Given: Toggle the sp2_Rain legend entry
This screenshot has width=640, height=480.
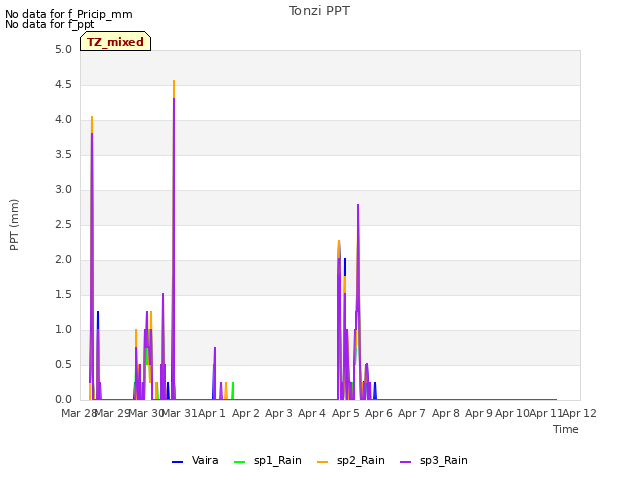Looking at the screenshot, I should tap(351, 461).
